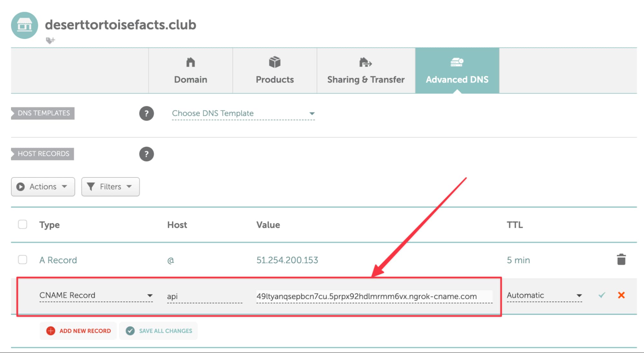Click the red plus Add New Record icon

pyautogui.click(x=51, y=331)
